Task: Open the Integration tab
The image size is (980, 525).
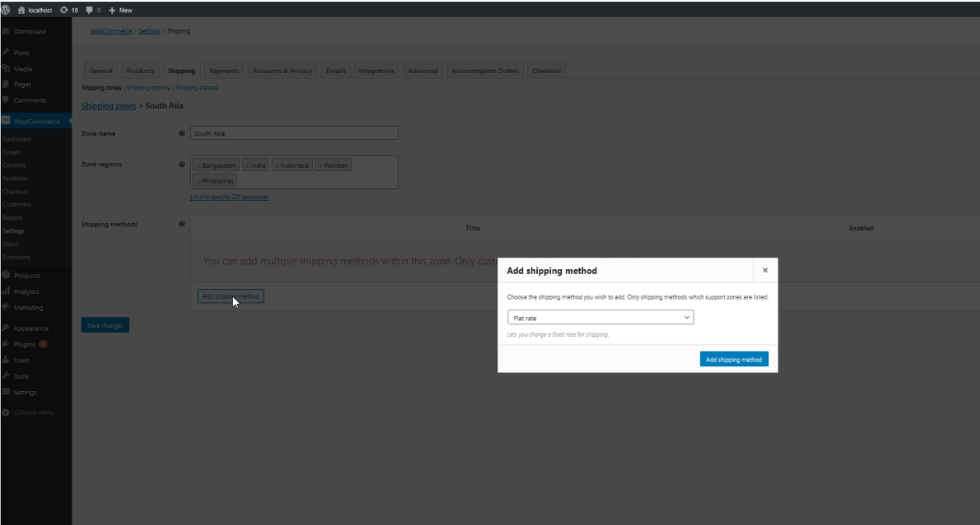Action: [376, 71]
